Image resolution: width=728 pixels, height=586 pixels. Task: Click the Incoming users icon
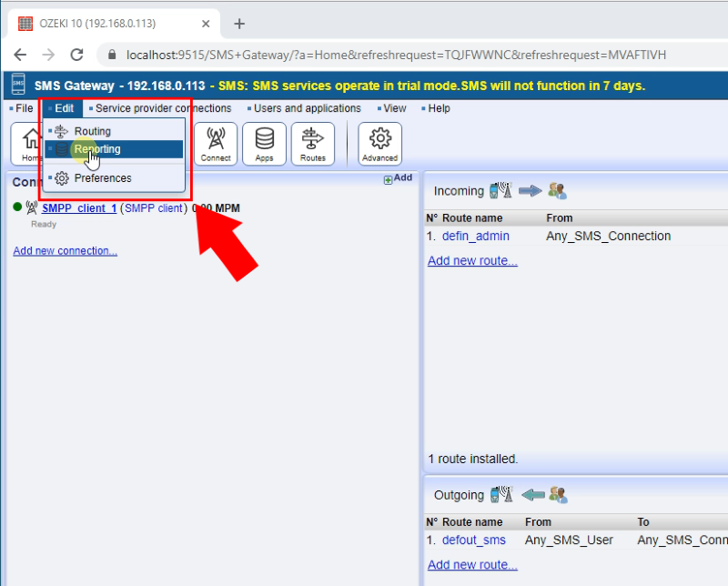[x=557, y=190]
